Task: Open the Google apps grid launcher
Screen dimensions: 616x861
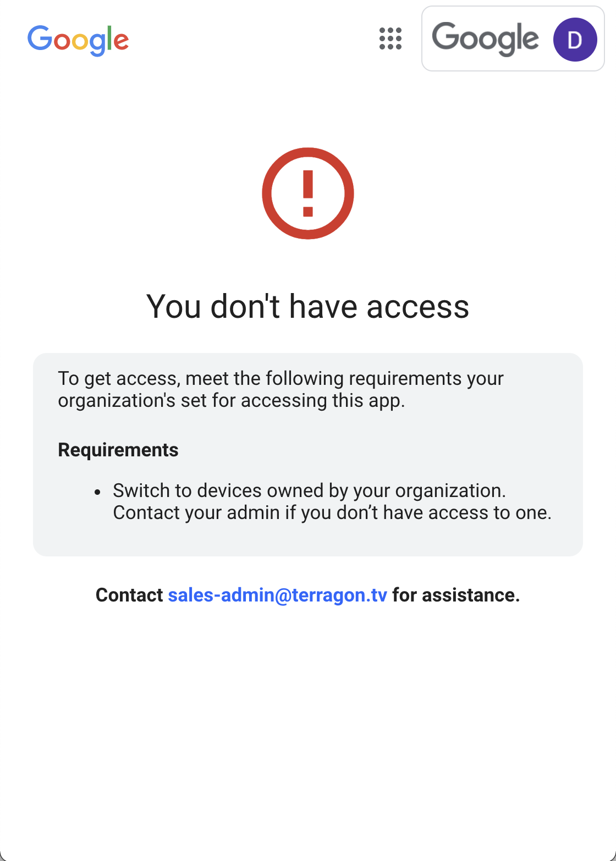Action: pyautogui.click(x=391, y=39)
